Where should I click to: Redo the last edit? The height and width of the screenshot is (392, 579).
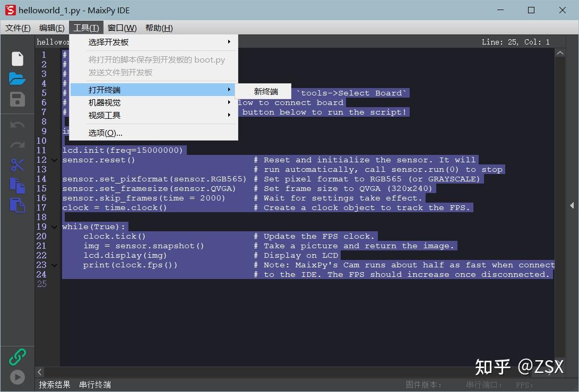click(18, 144)
